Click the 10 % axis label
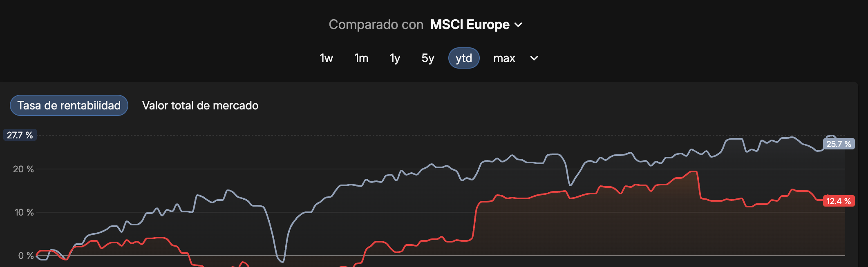 24,212
